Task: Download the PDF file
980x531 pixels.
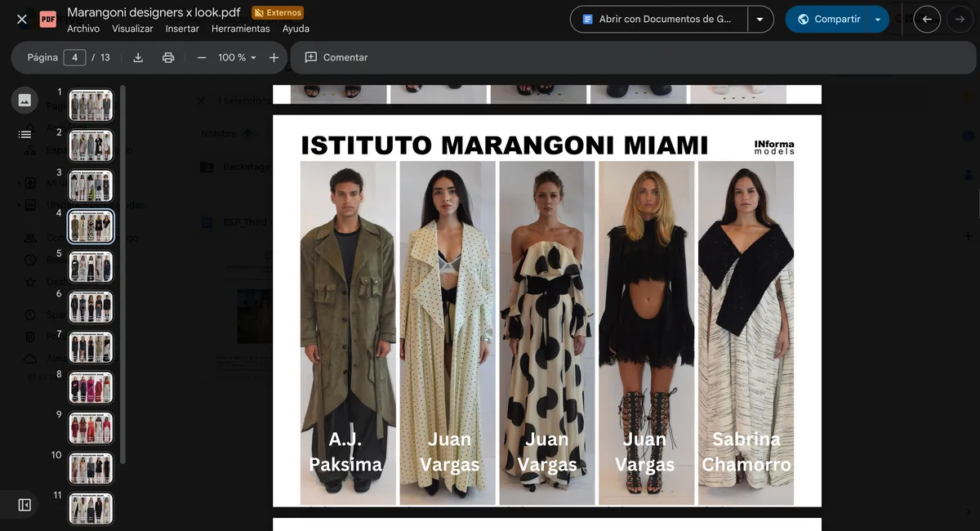Action: click(138, 57)
